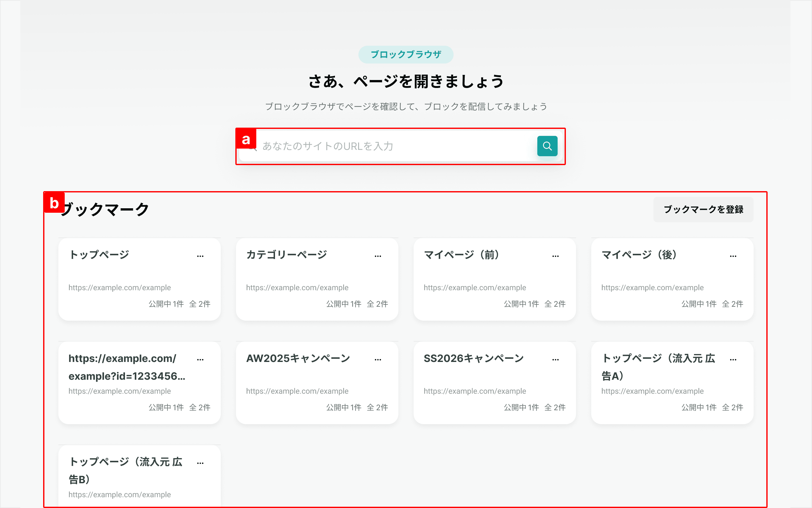Open the SS2026キャンペーン bookmark title

474,358
